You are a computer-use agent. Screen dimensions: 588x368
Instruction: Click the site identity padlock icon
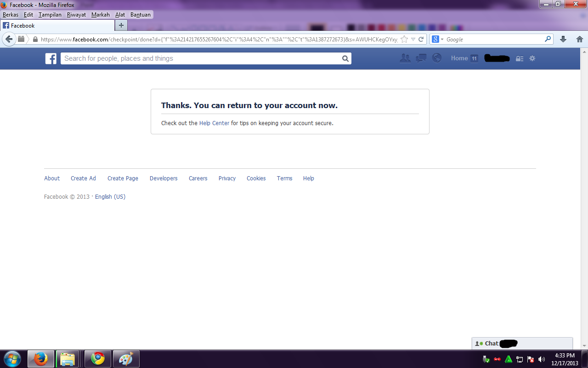pyautogui.click(x=35, y=40)
